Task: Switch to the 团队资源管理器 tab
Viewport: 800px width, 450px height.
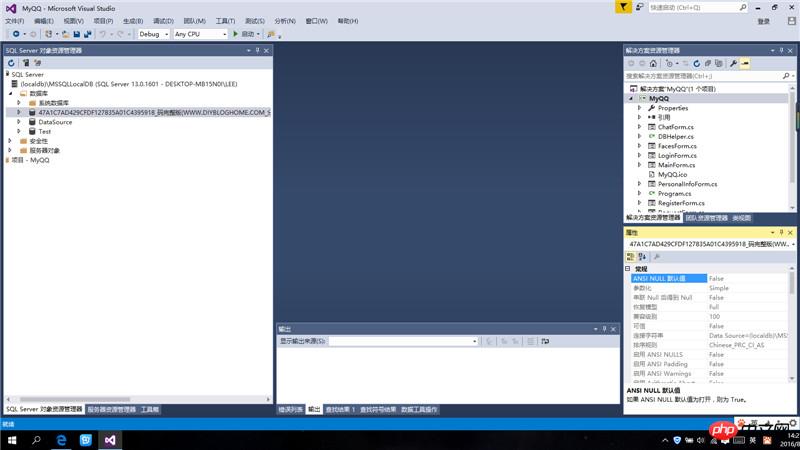Action: click(x=707, y=218)
